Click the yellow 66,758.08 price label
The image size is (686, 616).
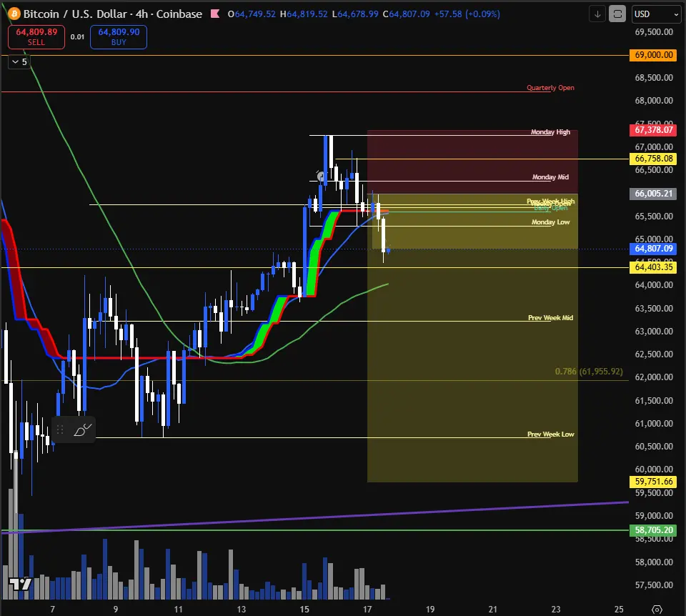pyautogui.click(x=653, y=159)
